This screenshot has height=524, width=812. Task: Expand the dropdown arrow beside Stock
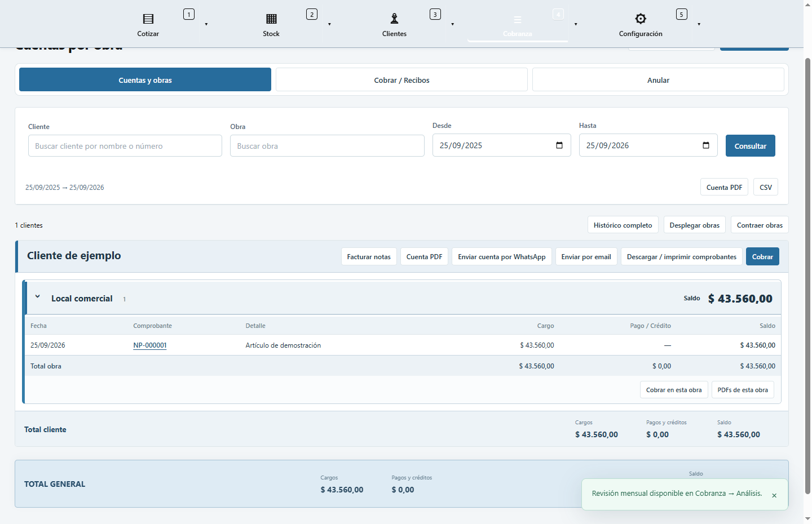pos(329,24)
